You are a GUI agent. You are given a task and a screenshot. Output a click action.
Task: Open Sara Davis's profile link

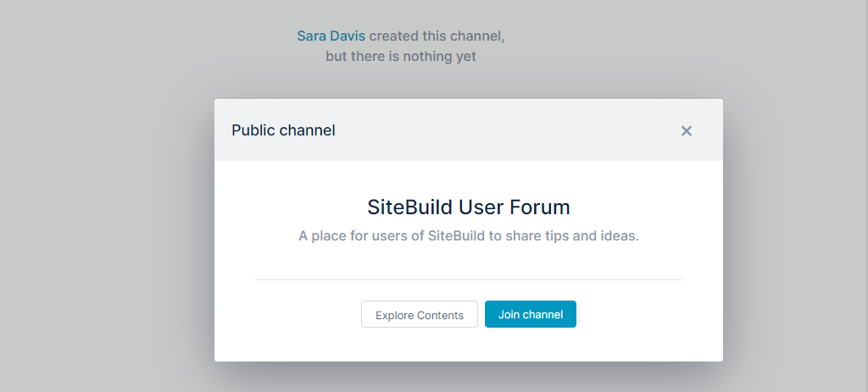pyautogui.click(x=331, y=36)
